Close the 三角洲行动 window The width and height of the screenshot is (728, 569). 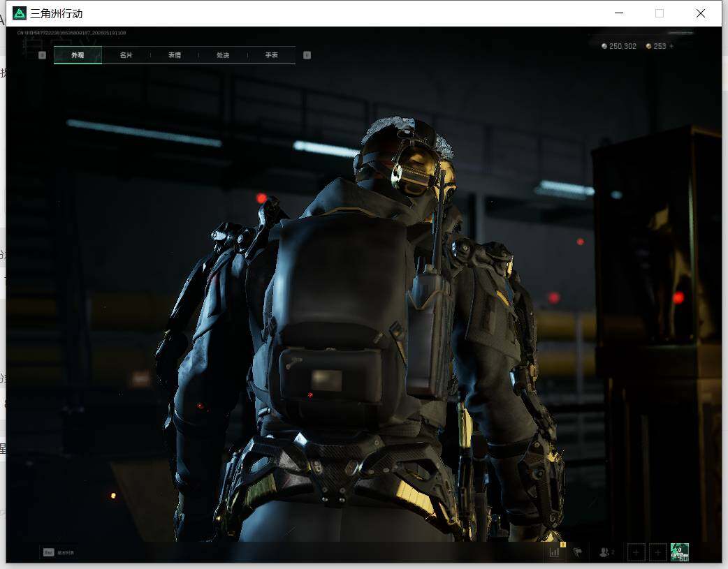701,13
